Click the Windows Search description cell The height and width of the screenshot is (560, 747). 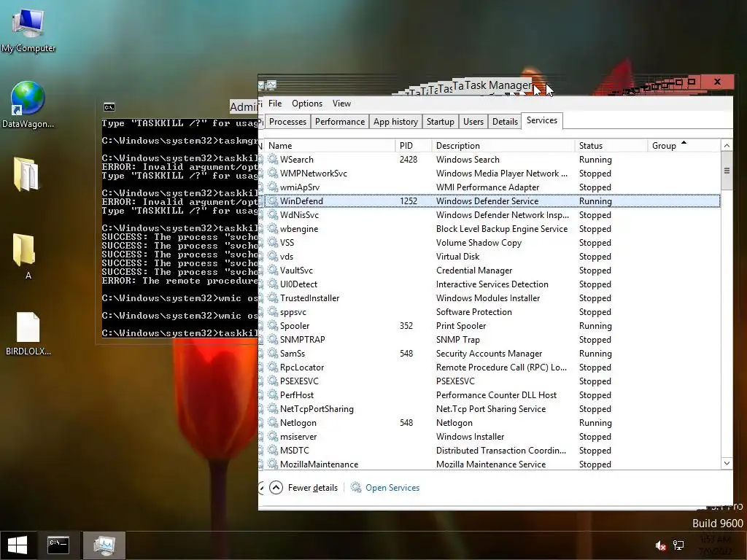point(468,160)
